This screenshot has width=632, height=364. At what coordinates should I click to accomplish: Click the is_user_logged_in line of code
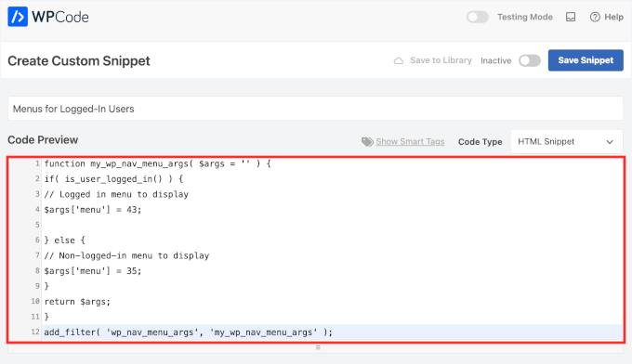(113, 179)
